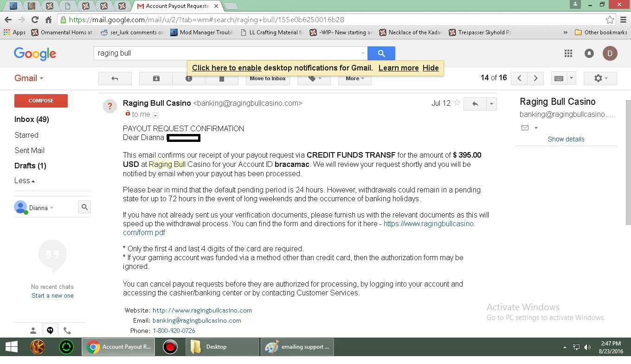Click the volume icon in system tray
The width and height of the screenshot is (631, 364).
click(x=587, y=347)
